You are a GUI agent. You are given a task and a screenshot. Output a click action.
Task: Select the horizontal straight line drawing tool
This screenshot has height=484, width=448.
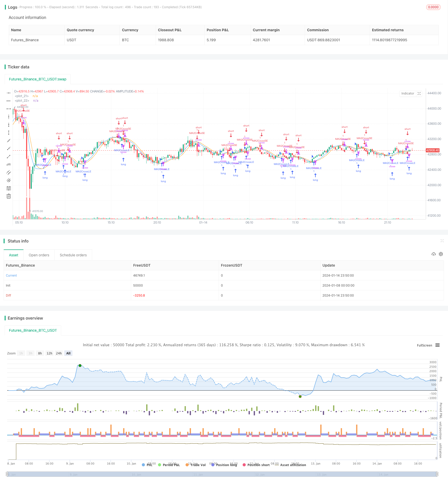pyautogui.click(x=9, y=93)
